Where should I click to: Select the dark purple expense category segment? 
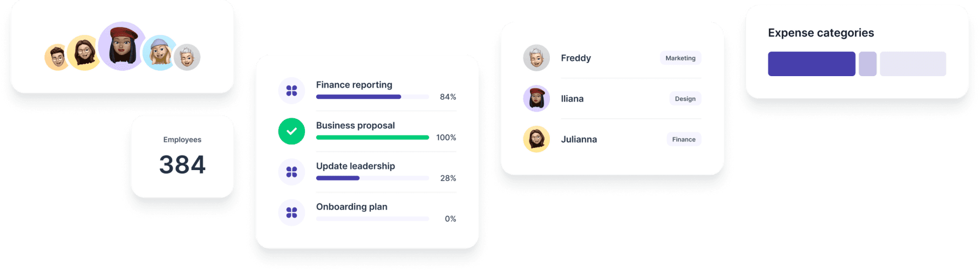tap(812, 64)
